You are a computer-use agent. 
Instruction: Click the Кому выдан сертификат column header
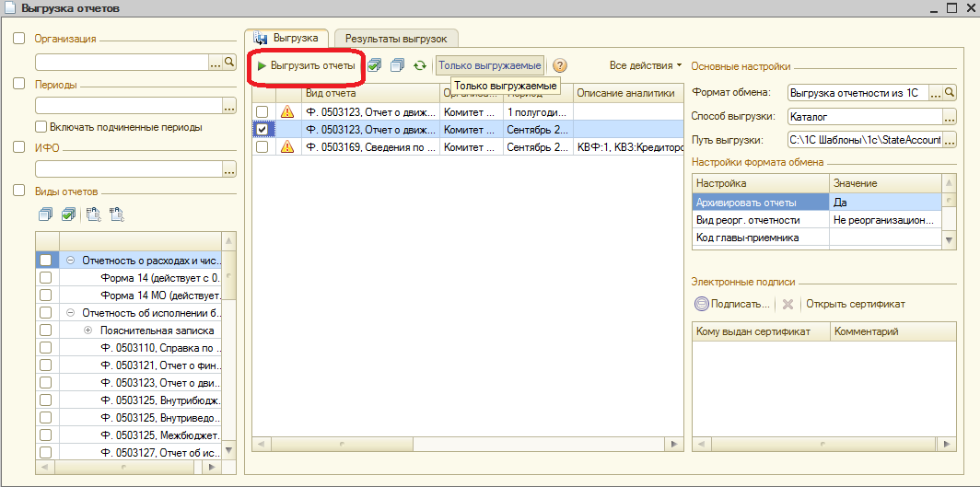click(761, 330)
